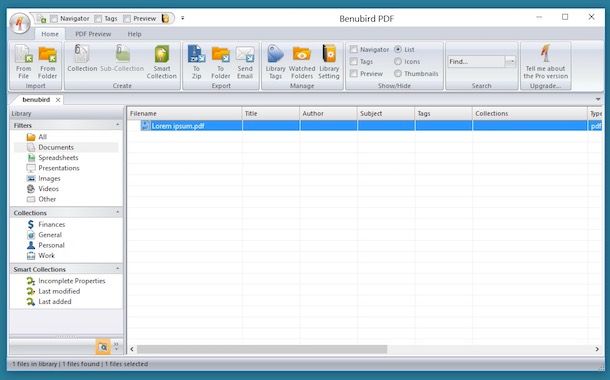
Task: Sort by the Filename column header
Action: pyautogui.click(x=184, y=114)
